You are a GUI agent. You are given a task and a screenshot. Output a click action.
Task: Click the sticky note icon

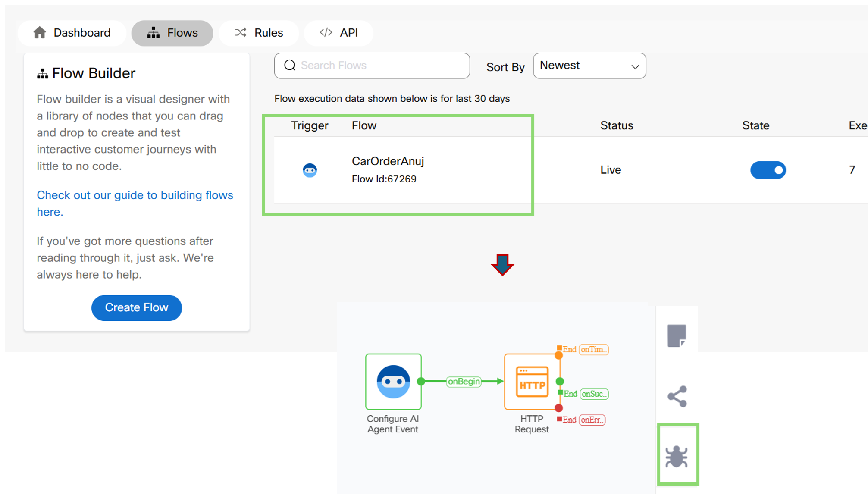(x=677, y=335)
